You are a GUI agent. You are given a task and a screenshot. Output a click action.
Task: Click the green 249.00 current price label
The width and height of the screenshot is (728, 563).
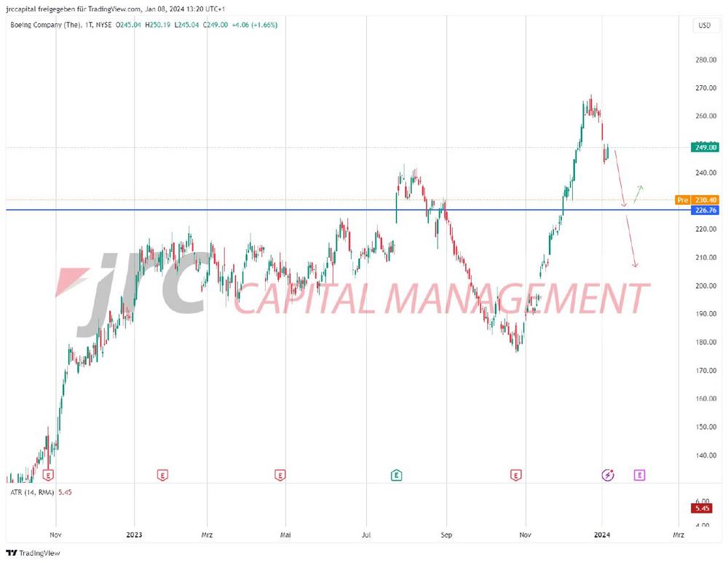pos(705,147)
